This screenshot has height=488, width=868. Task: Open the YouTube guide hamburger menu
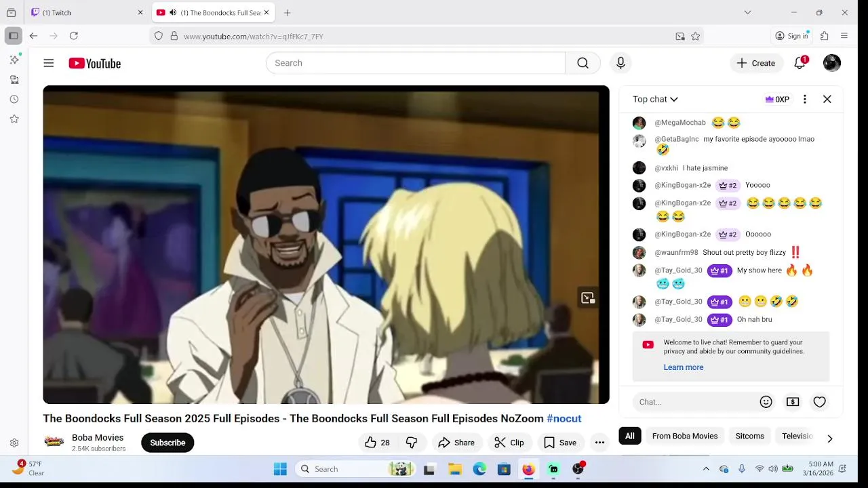49,63
